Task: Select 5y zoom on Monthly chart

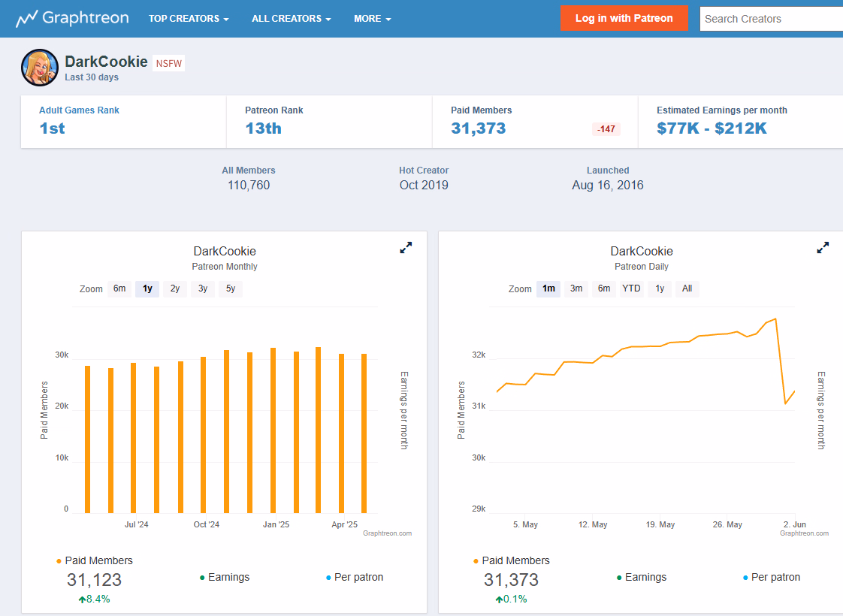Action: pos(231,288)
